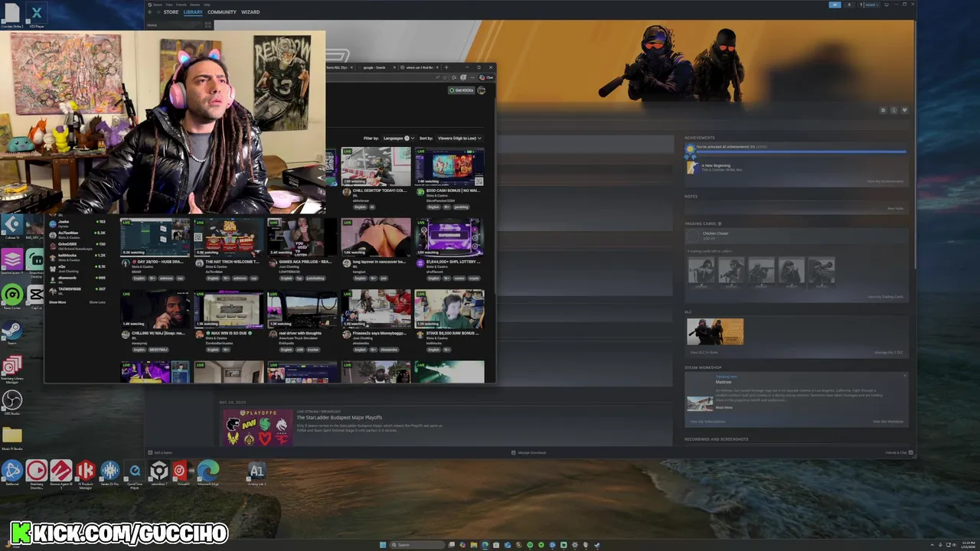Open Razer Cortex desktop icon
This screenshot has height=551, width=980.
click(11, 295)
